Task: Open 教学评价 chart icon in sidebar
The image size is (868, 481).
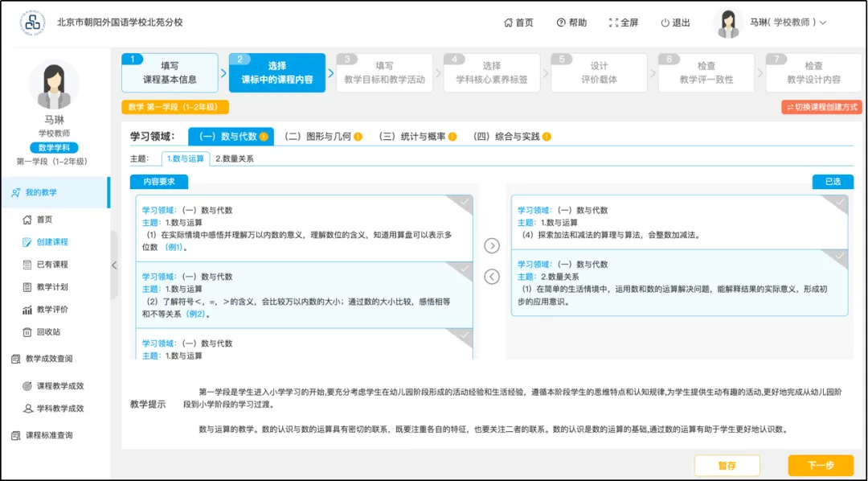Action: 29,310
